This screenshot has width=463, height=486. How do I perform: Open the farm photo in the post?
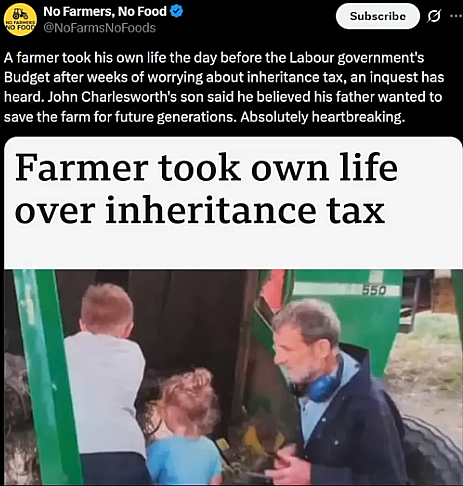pyautogui.click(x=233, y=377)
